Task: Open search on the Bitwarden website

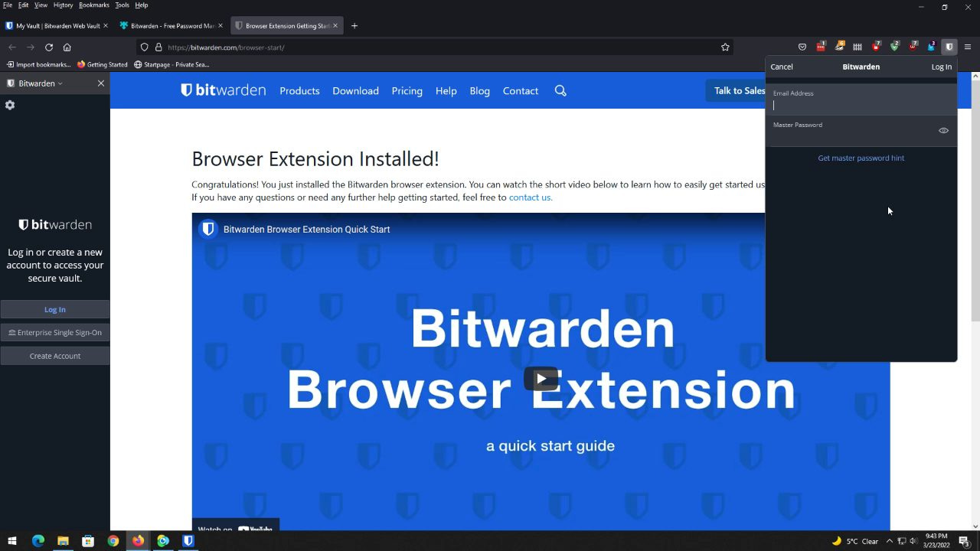Action: click(x=560, y=90)
